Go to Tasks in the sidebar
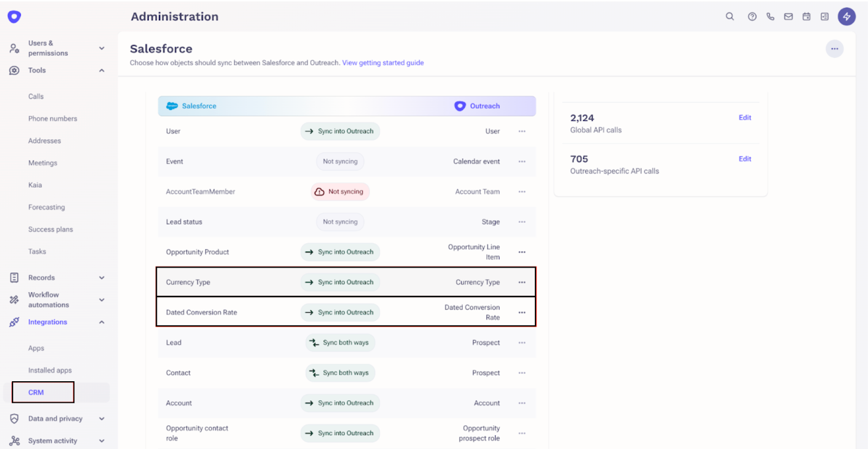868x449 pixels. pos(37,252)
